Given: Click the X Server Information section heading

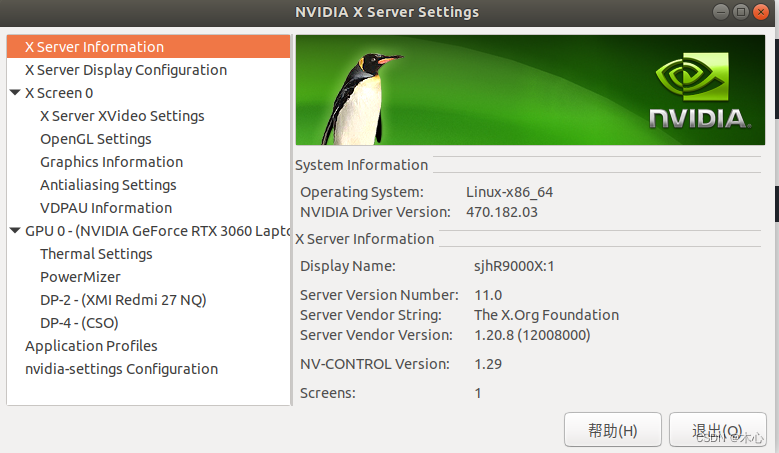Looking at the screenshot, I should click(x=365, y=239).
